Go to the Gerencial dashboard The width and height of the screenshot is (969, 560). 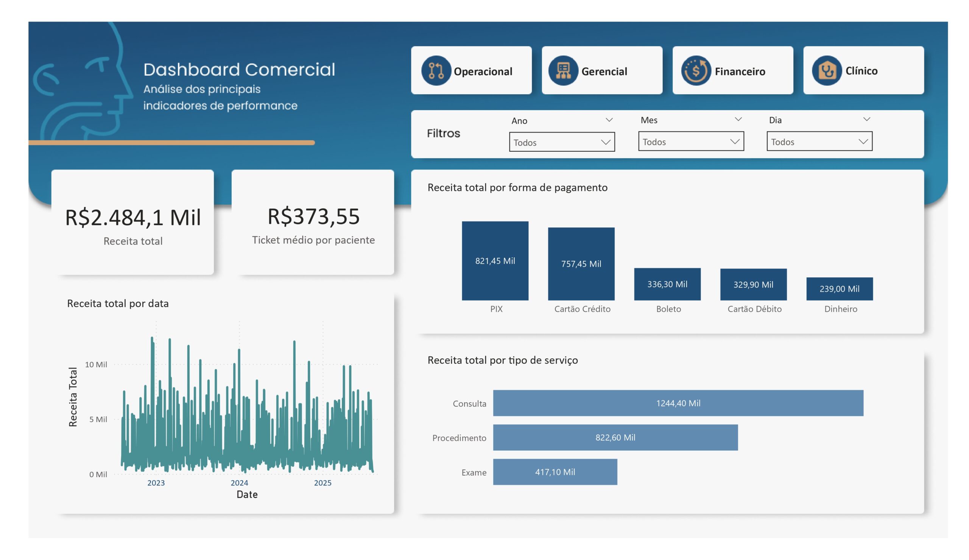point(604,72)
